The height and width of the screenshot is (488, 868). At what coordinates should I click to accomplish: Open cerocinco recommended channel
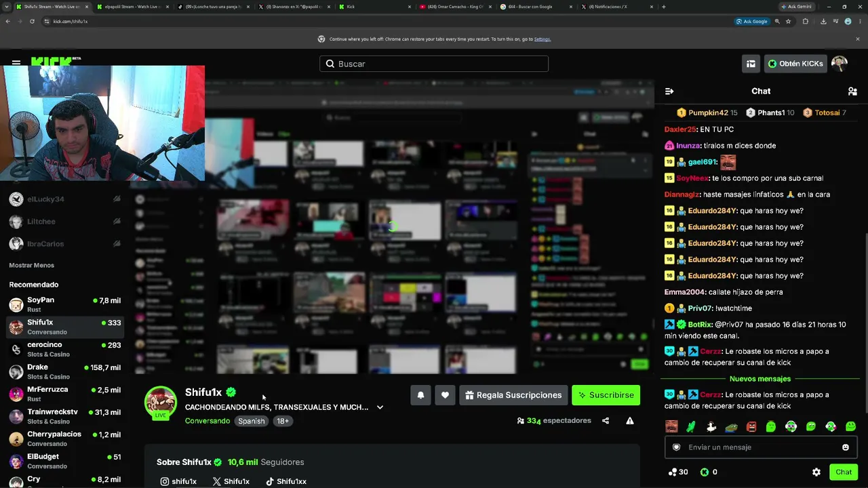click(x=65, y=349)
